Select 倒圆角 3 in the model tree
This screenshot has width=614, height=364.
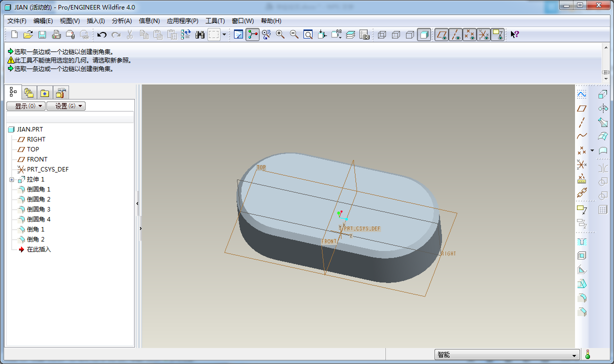click(x=38, y=209)
